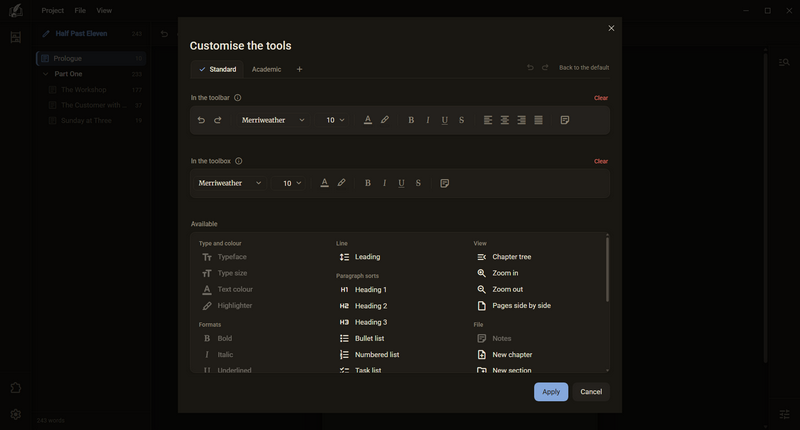Collapse Part One in chapter tree
The height and width of the screenshot is (430, 800).
coord(45,74)
